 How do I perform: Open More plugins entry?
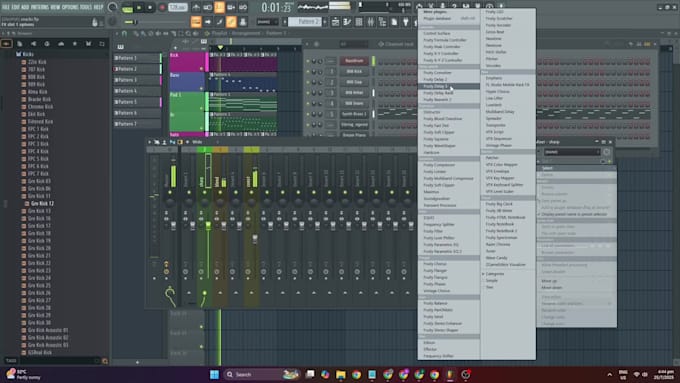coord(449,12)
